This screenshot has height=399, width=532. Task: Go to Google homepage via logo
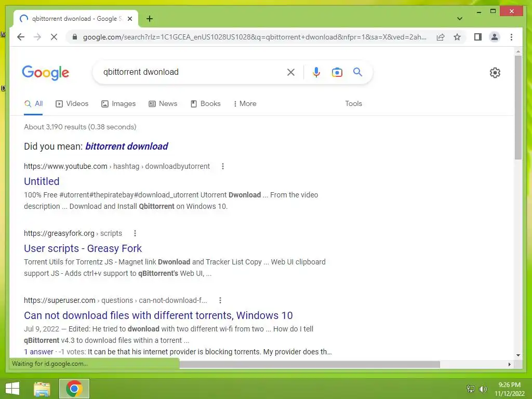(x=46, y=73)
